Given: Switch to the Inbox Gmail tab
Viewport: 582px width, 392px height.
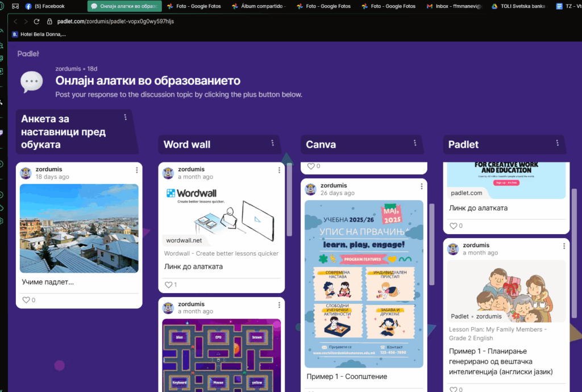Looking at the screenshot, I should [x=454, y=6].
